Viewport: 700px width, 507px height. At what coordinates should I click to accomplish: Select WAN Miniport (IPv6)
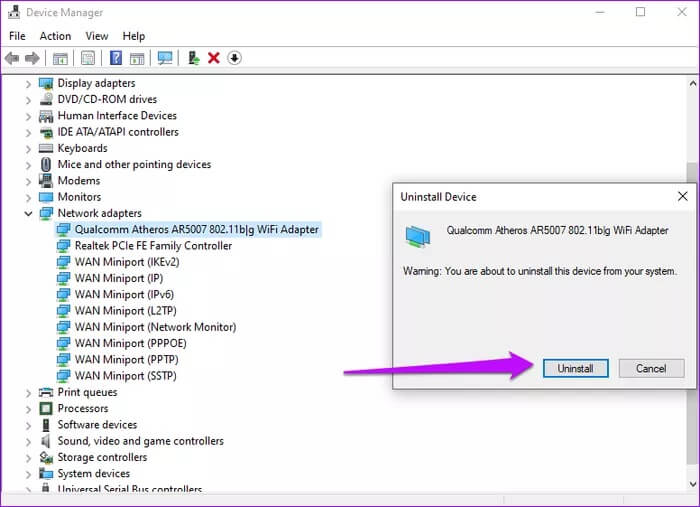click(x=124, y=295)
